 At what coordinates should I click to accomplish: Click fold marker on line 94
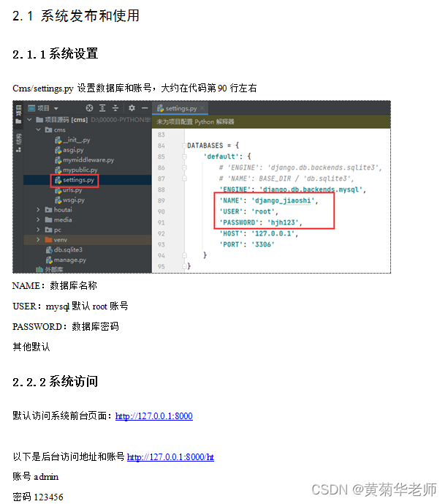[184, 255]
